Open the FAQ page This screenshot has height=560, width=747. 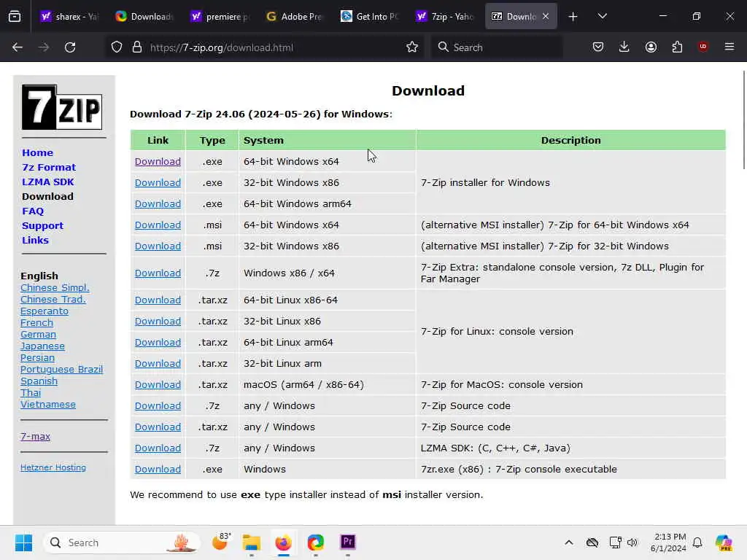[x=33, y=211]
